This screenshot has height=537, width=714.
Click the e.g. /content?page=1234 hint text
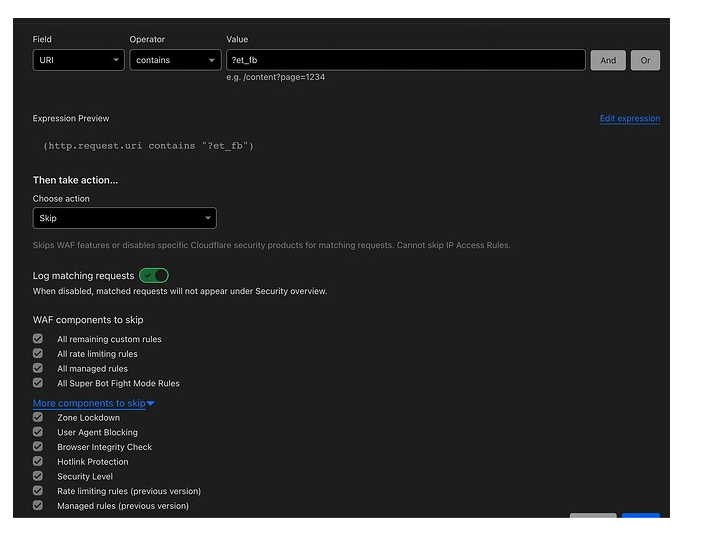click(x=275, y=77)
